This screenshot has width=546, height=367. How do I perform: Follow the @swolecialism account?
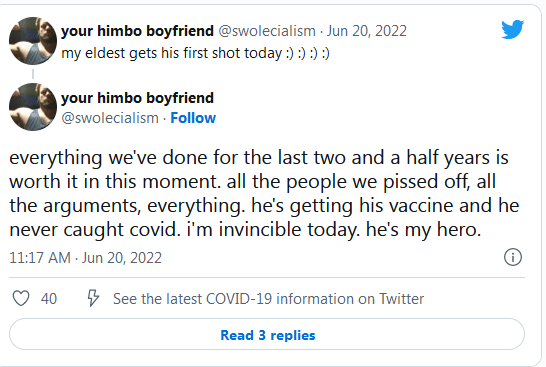(193, 118)
